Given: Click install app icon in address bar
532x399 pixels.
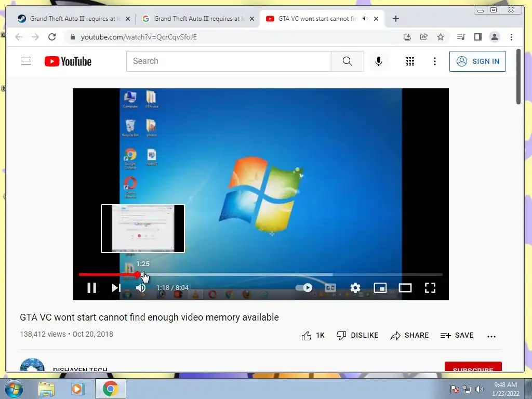Looking at the screenshot, I should click(x=407, y=37).
